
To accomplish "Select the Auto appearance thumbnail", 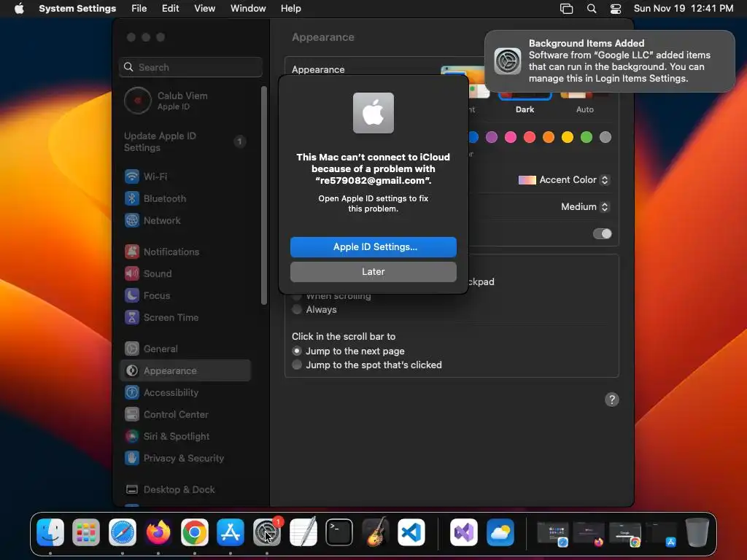I will [x=584, y=96].
